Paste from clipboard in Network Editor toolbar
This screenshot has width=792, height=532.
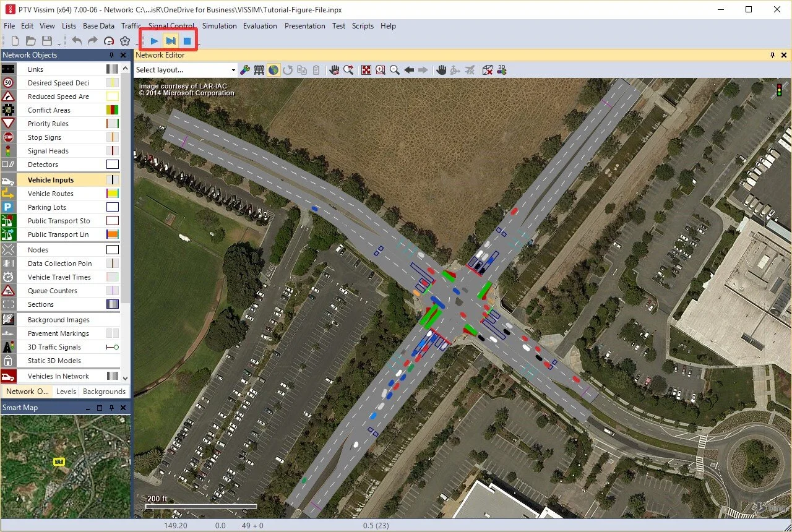point(316,70)
